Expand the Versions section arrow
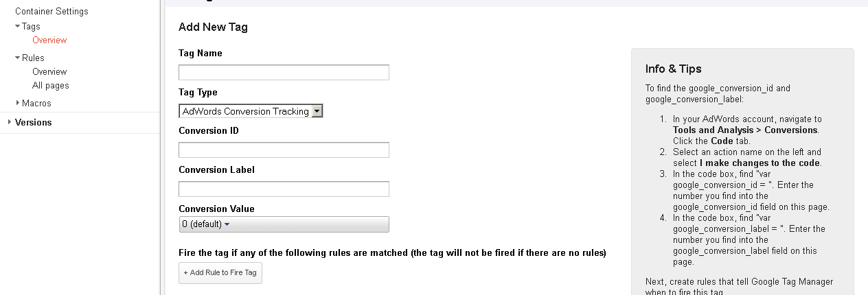 (x=9, y=122)
